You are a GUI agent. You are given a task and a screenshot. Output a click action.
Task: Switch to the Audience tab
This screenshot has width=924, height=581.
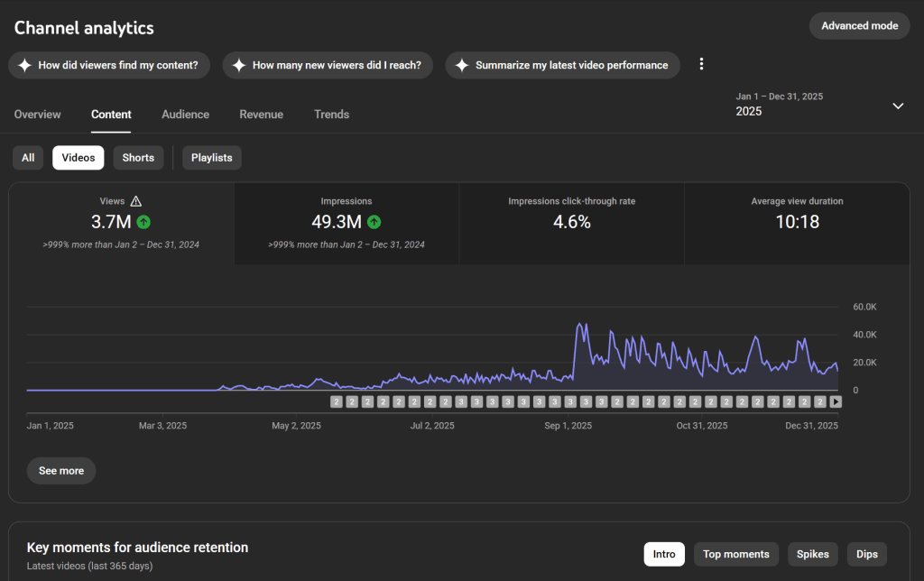[x=185, y=115]
